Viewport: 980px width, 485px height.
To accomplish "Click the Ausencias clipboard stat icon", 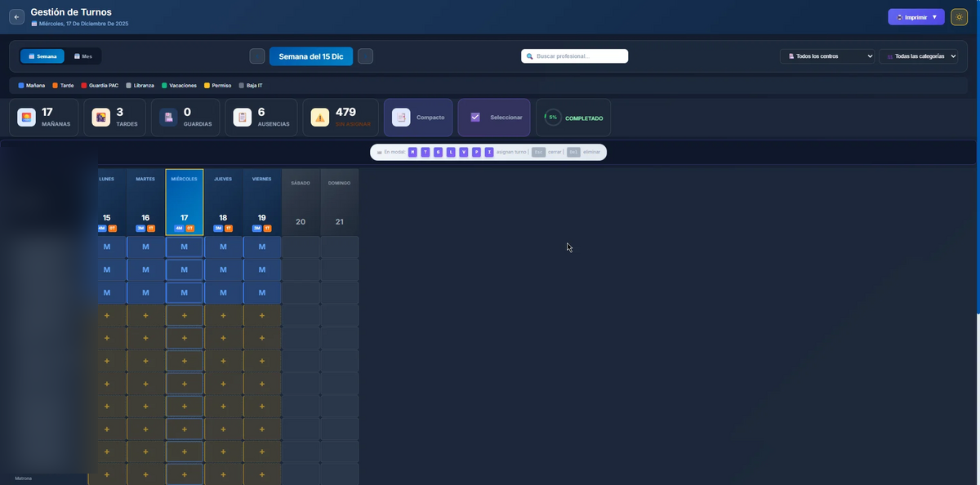I will pyautogui.click(x=242, y=118).
